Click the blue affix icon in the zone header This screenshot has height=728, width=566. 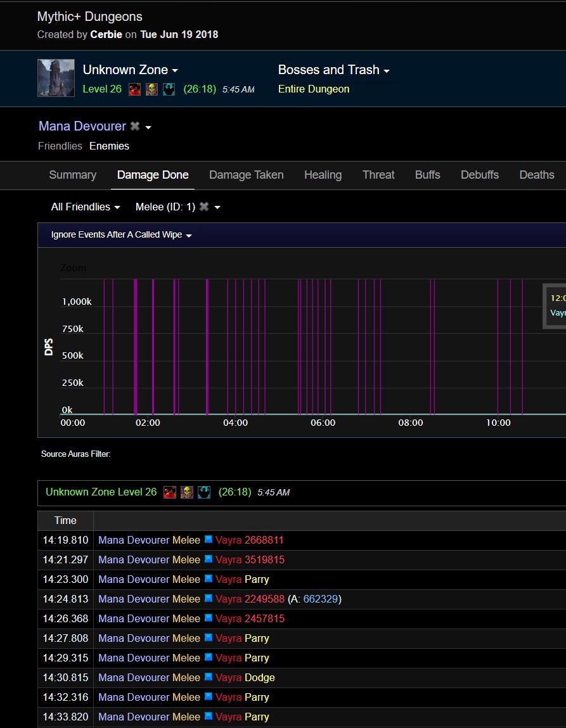(169, 89)
